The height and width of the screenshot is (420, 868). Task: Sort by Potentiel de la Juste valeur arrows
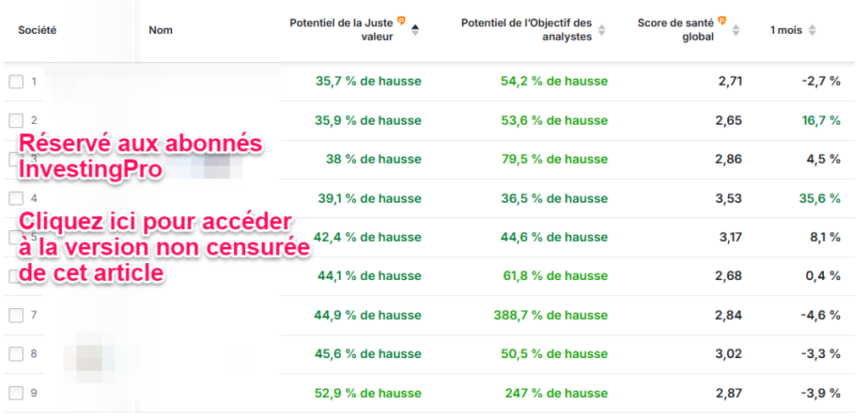click(415, 31)
